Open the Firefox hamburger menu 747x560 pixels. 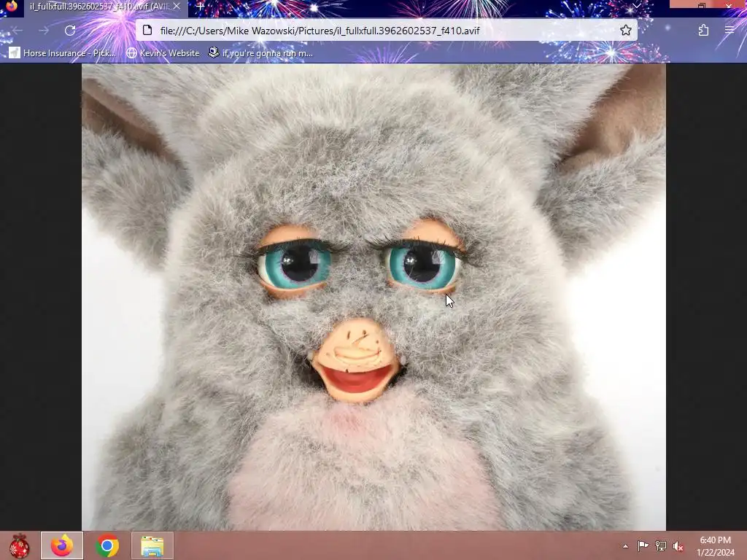(x=729, y=31)
